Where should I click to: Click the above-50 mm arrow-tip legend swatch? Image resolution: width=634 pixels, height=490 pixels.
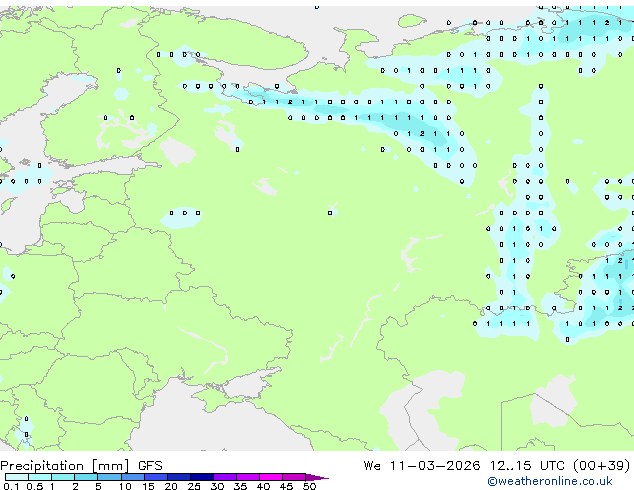coord(317,477)
